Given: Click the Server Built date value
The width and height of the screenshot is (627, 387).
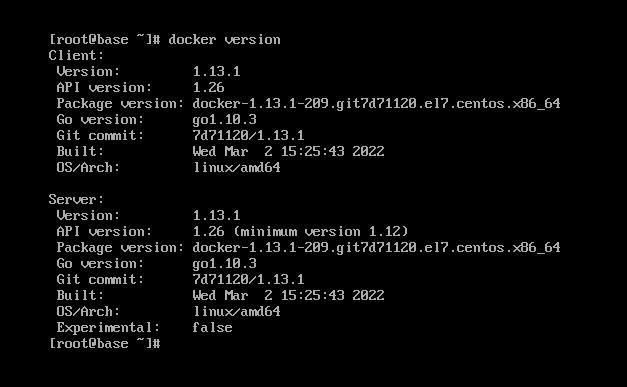Looking at the screenshot, I should coord(288,295).
